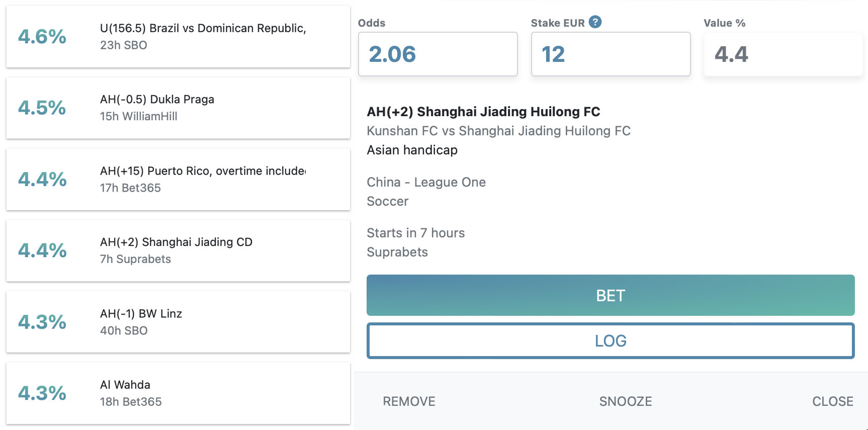Click the Kunshan FC vs Shanghai match title
This screenshot has height=430, width=868.
click(x=498, y=131)
